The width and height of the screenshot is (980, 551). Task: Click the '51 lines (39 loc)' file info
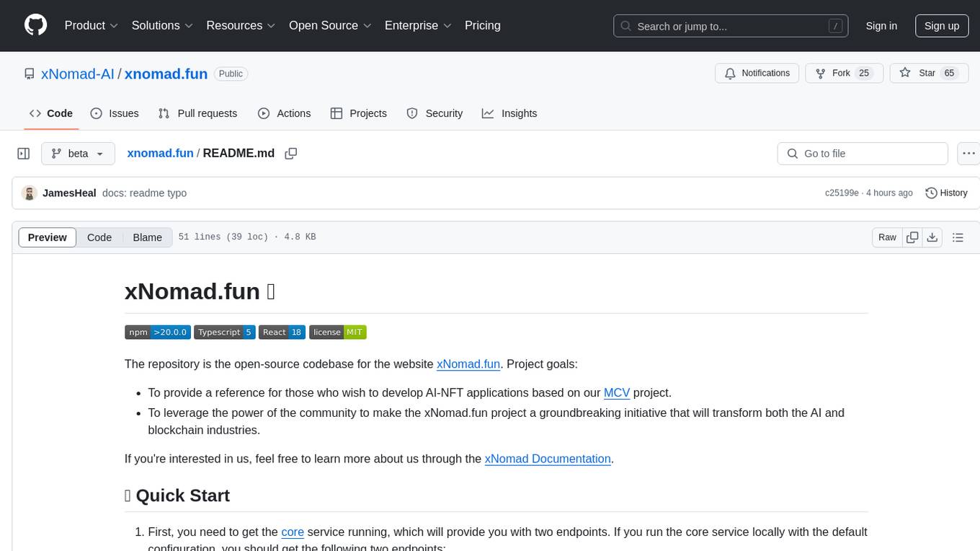[225, 237]
